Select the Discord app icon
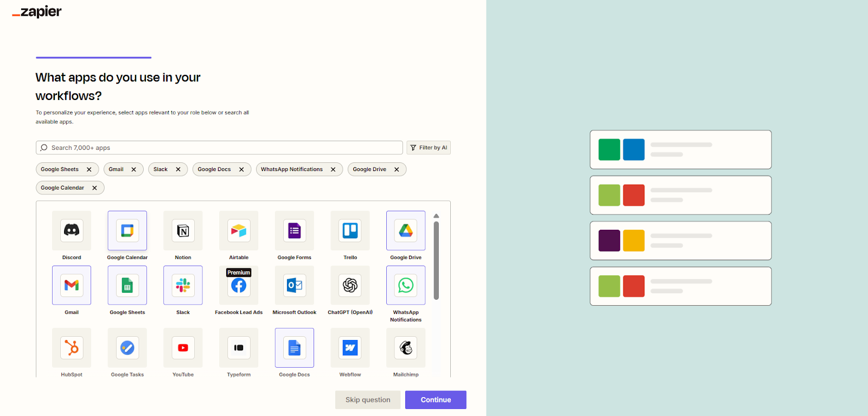This screenshot has width=868, height=416. 72,230
